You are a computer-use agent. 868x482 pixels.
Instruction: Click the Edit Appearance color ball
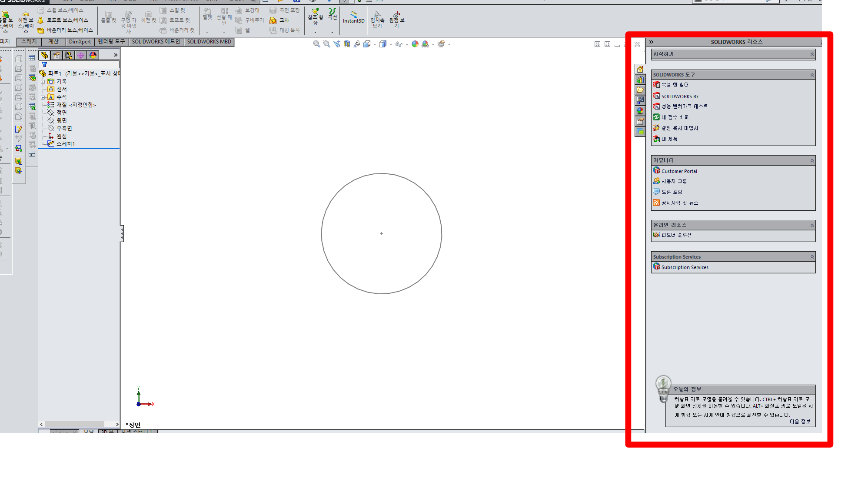pyautogui.click(x=415, y=44)
